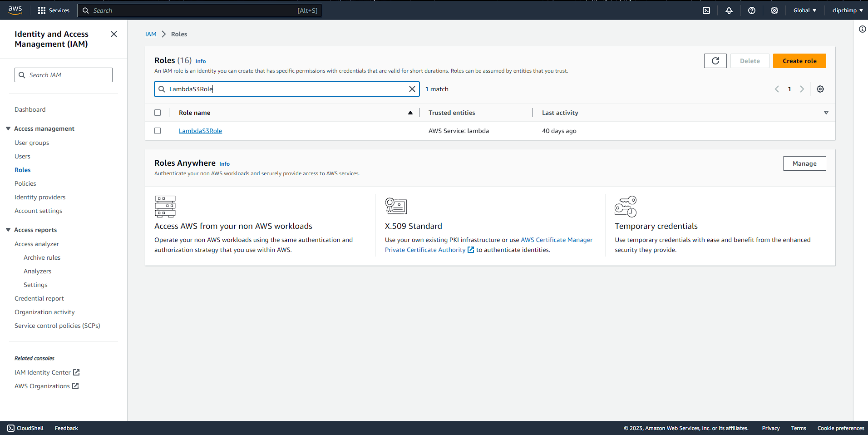Open the notifications bell

point(729,10)
